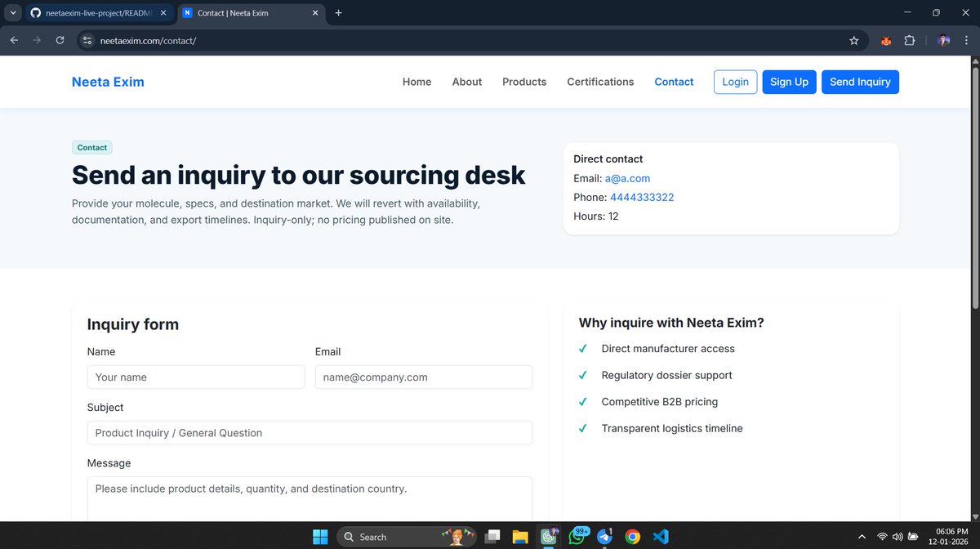
Task: Open File Explorer from the taskbar
Action: [x=520, y=536]
